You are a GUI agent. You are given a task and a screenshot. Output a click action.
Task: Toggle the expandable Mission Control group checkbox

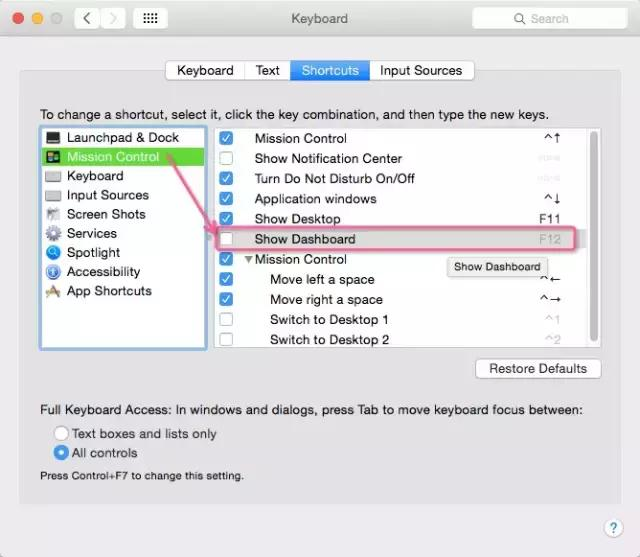coord(226,259)
